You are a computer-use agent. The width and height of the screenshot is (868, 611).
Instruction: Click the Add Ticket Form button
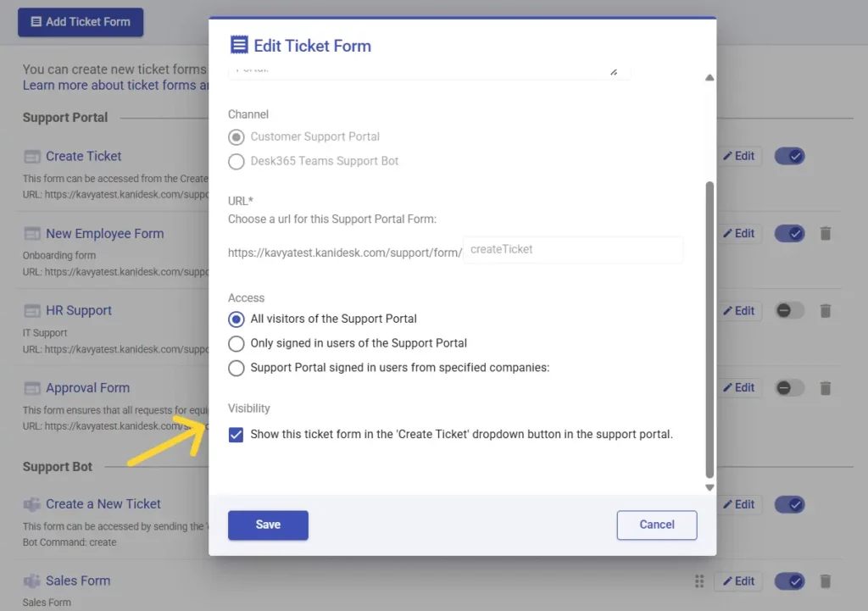click(81, 22)
